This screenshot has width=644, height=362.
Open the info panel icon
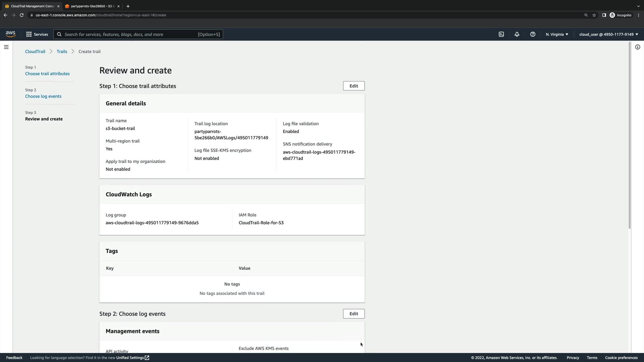point(638,47)
